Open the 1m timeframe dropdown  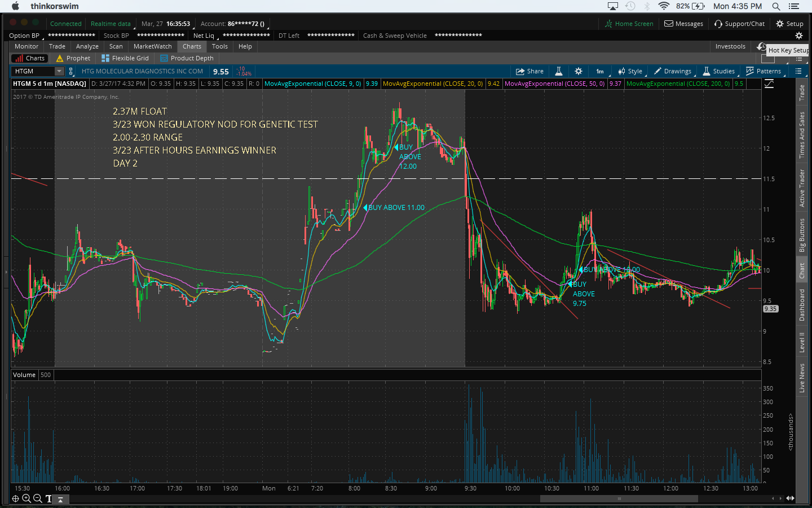click(600, 71)
